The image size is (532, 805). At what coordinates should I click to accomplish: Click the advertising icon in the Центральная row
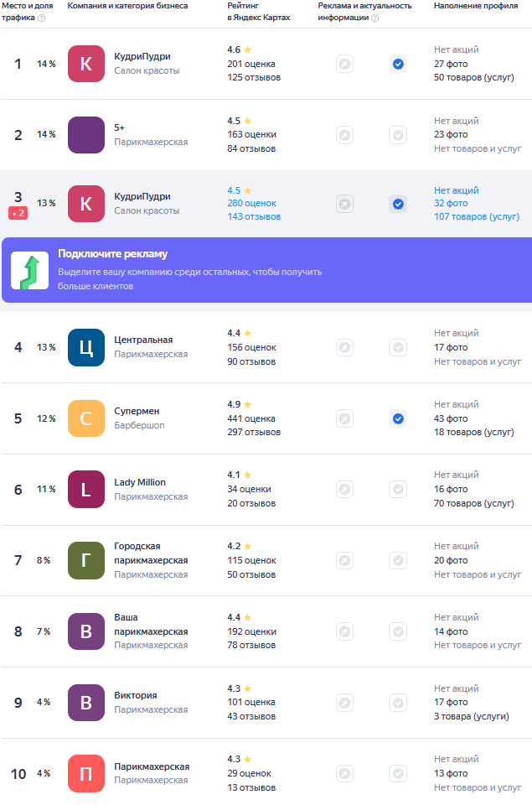click(344, 347)
